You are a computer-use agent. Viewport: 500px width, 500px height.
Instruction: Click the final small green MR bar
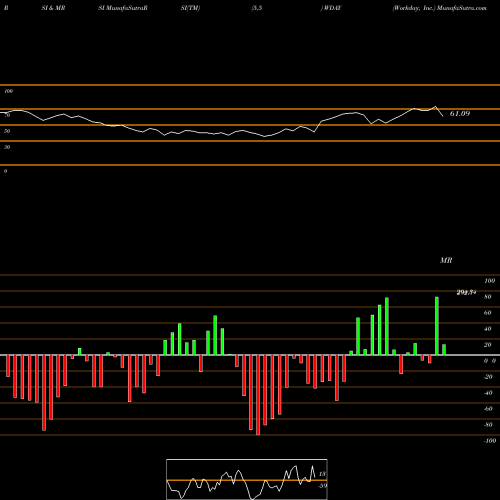click(444, 350)
